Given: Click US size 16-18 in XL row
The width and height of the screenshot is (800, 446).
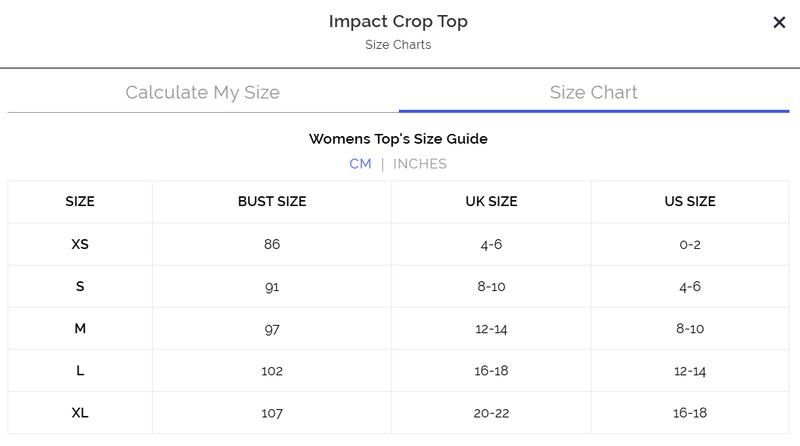Looking at the screenshot, I should (x=690, y=412).
